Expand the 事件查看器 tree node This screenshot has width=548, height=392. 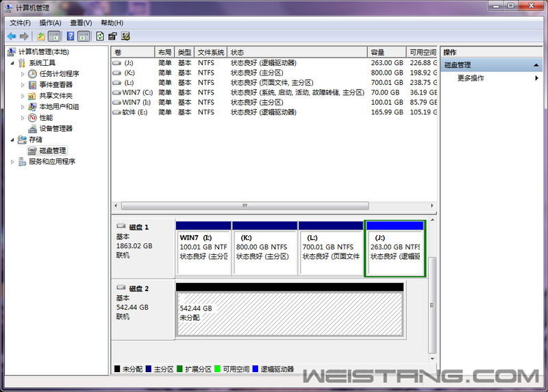click(23, 85)
